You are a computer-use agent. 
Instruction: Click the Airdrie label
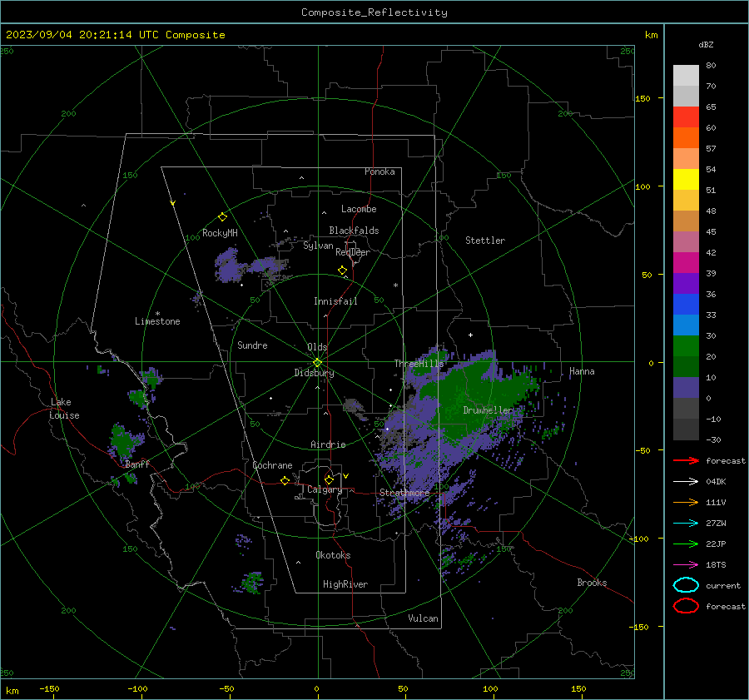[x=328, y=444]
